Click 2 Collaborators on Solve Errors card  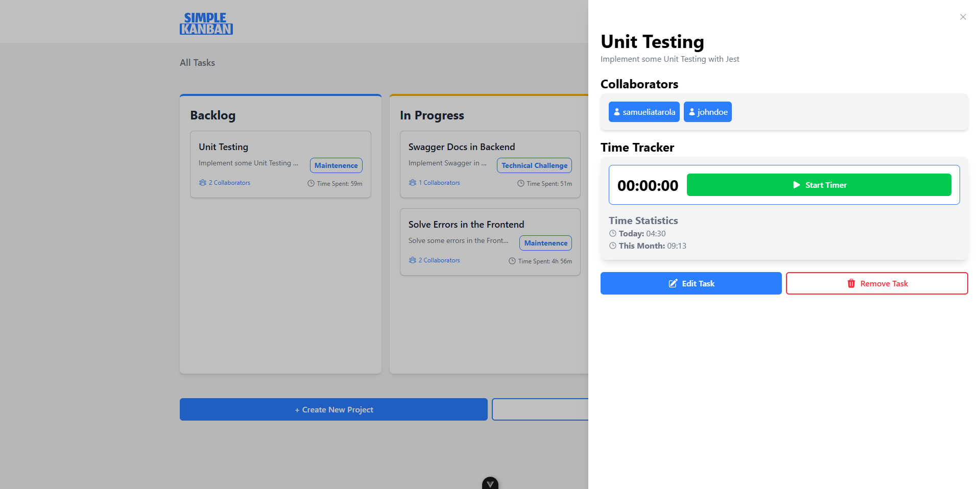pyautogui.click(x=439, y=260)
